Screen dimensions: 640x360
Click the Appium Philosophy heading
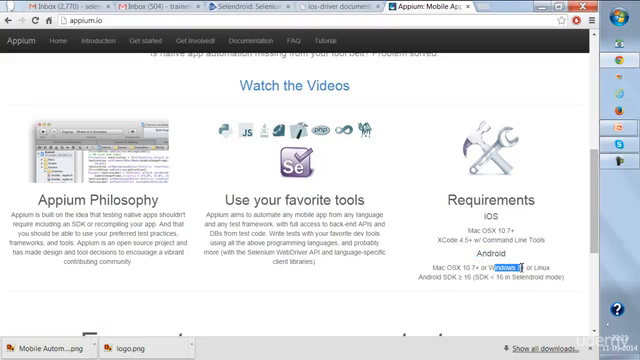tap(98, 200)
